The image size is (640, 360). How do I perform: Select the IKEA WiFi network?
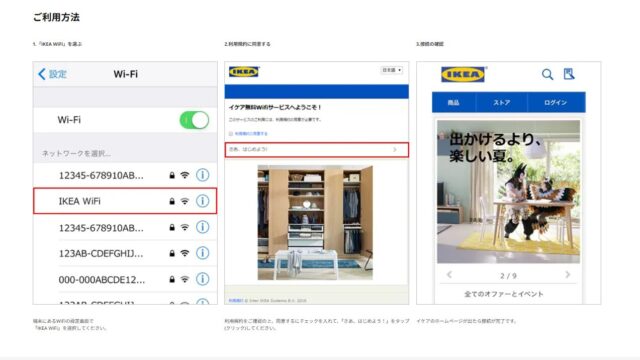coord(125,201)
